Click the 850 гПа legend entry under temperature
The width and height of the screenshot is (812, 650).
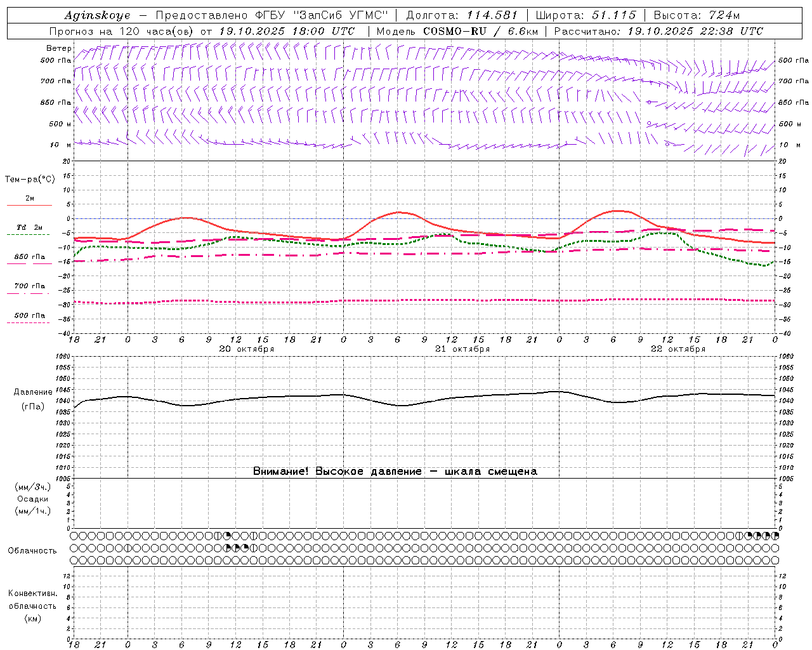pos(30,257)
